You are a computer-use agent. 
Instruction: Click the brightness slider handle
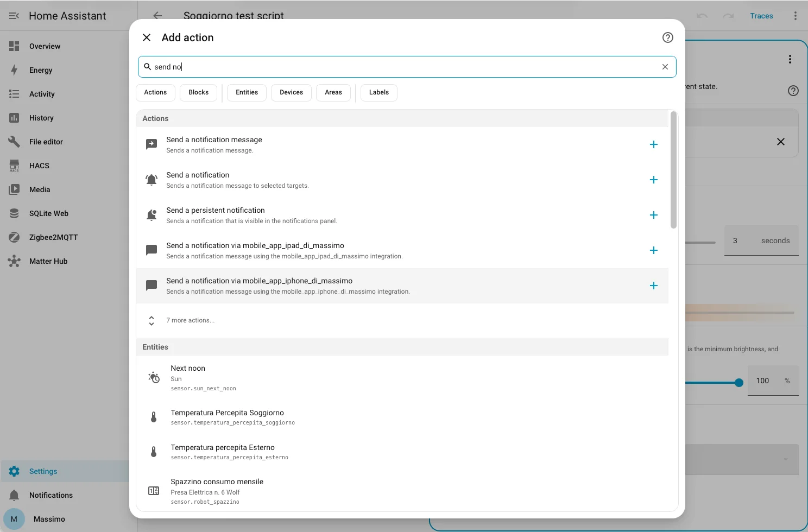[739, 383]
